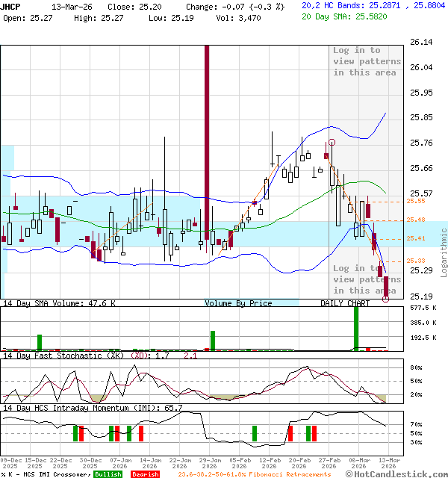Image resolution: width=448 pixels, height=478 pixels.
Task: Click lower 'Log in to view patterns' notice
Action: point(356,279)
